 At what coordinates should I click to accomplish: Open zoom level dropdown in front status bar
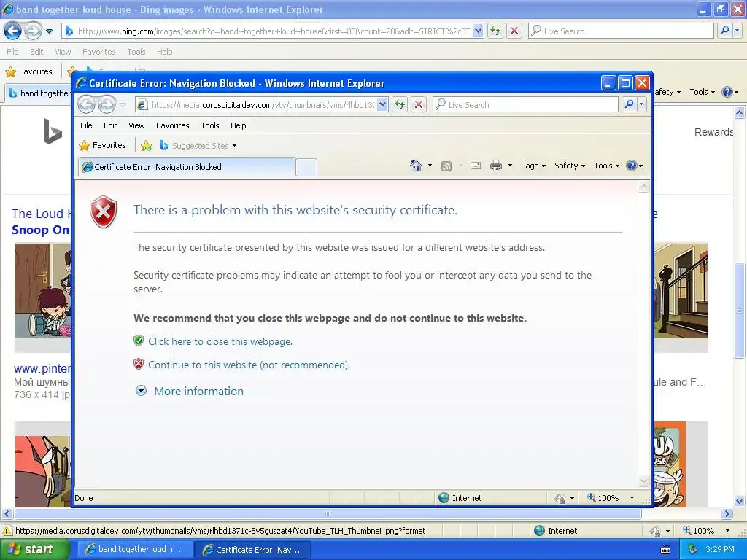coord(632,498)
